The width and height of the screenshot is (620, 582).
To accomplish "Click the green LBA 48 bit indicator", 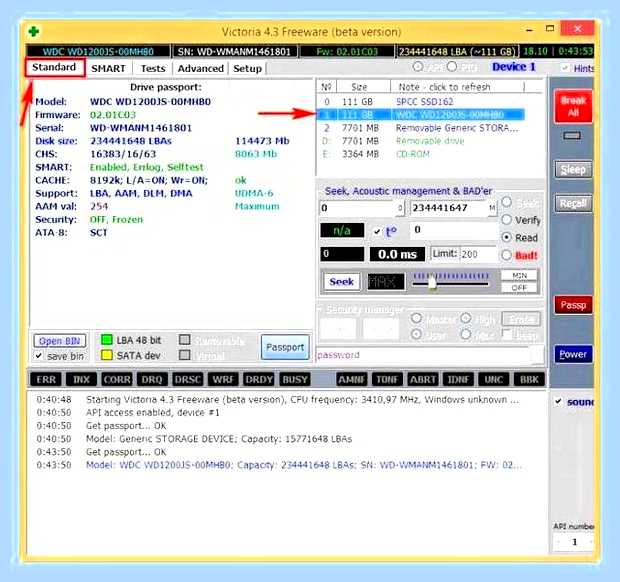I will coord(107,340).
